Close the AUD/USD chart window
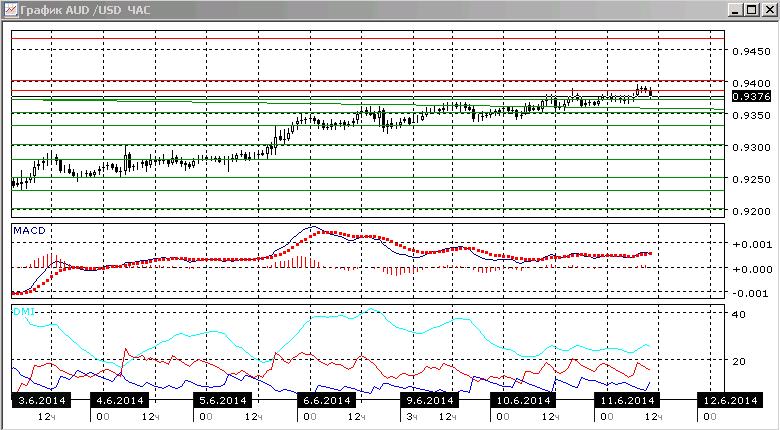This screenshot has width=780, height=430. tap(770, 9)
